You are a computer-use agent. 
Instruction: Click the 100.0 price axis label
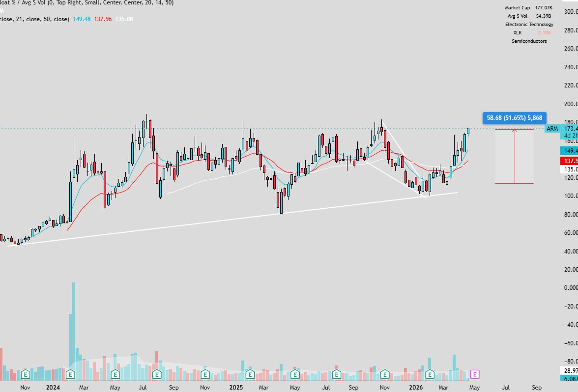(x=571, y=196)
